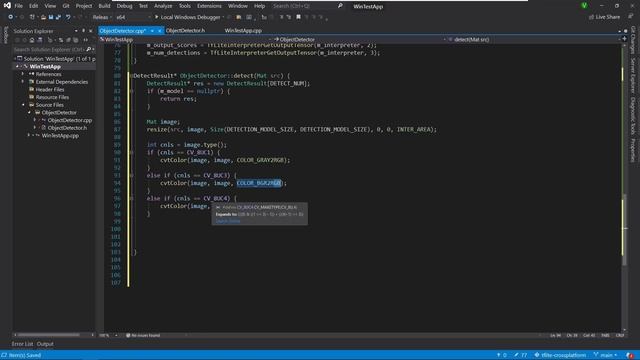Click the Save All icon in toolbar
The height and width of the screenshot is (360, 640).
tap(58, 17)
